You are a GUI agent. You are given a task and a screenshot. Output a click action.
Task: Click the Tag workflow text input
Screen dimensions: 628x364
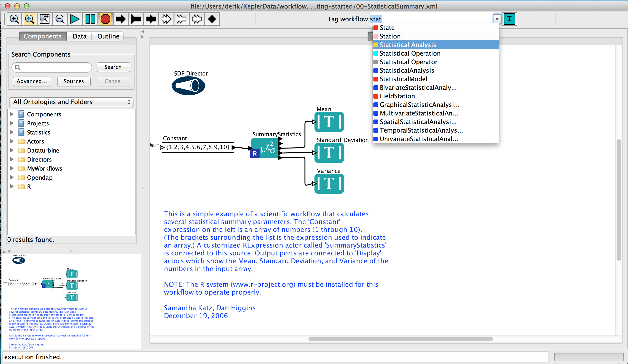click(x=431, y=19)
